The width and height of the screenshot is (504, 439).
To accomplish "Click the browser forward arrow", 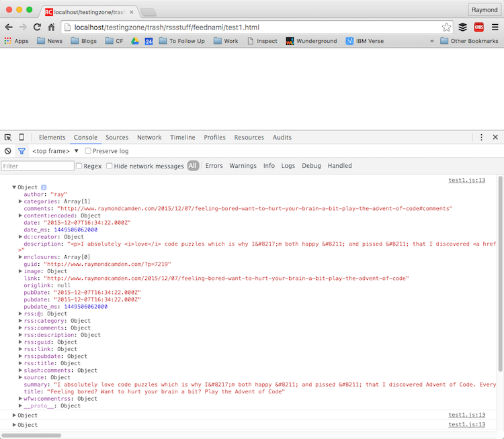I will point(22,28).
